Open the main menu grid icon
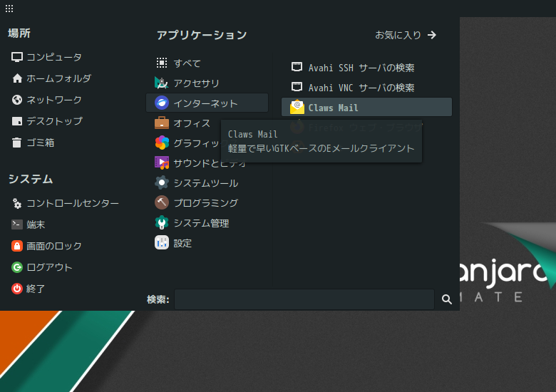 [9, 9]
